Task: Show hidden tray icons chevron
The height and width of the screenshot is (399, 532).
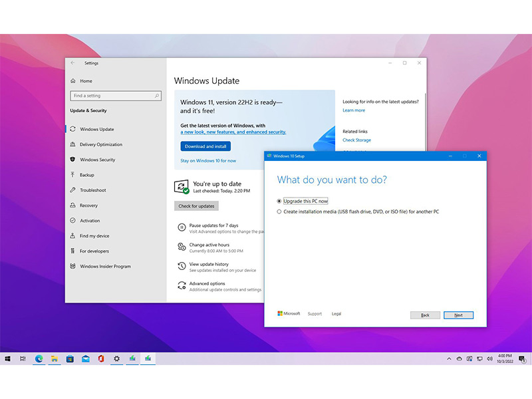Action: tap(449, 358)
